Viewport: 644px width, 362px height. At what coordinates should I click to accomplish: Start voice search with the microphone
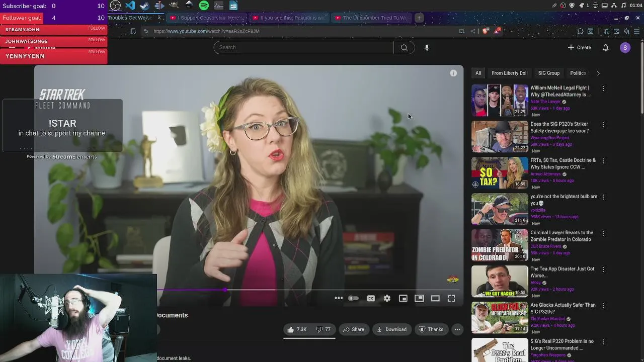click(x=427, y=47)
